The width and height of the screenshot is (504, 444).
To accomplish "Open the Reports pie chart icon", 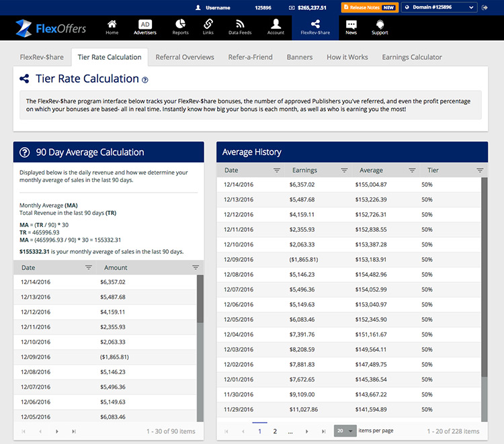I will (180, 24).
